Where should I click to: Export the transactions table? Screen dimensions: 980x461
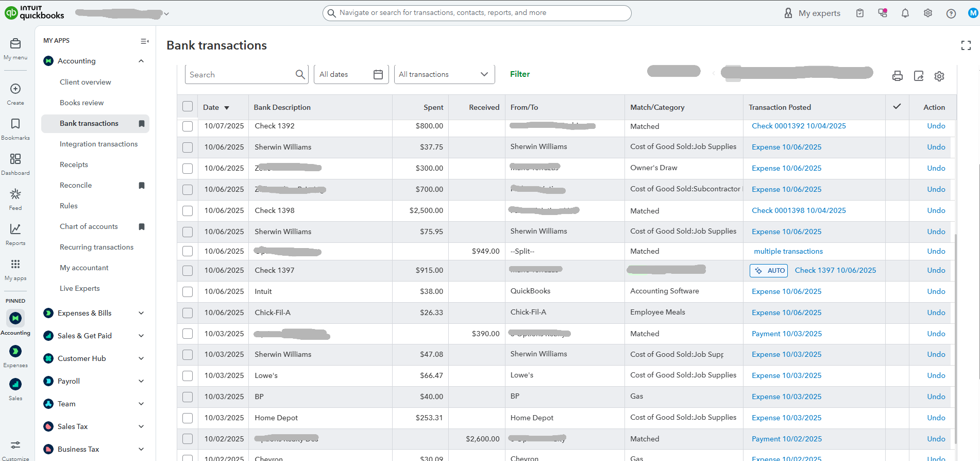(919, 76)
